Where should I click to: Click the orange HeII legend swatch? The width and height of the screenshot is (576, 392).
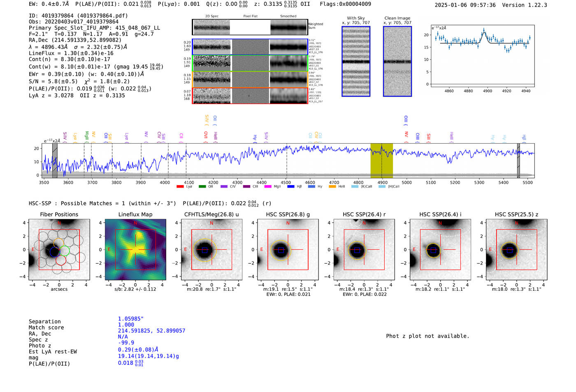pos(332,187)
